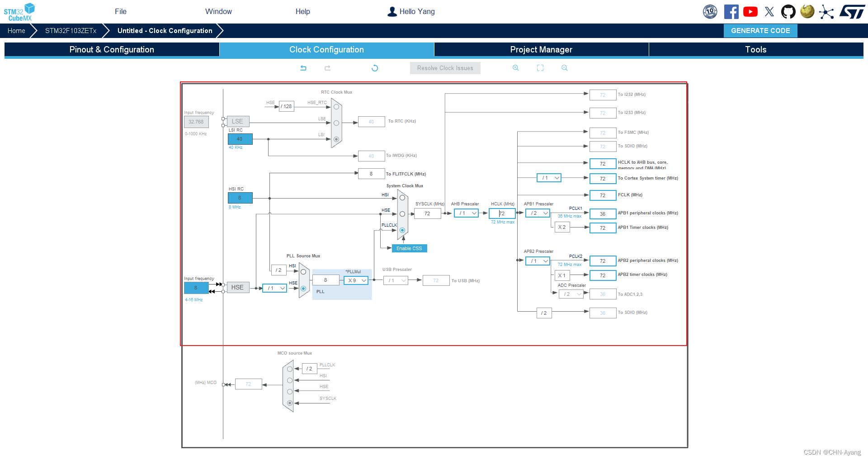Click the HSE block
Screen dimensions: 868x460
click(238, 287)
